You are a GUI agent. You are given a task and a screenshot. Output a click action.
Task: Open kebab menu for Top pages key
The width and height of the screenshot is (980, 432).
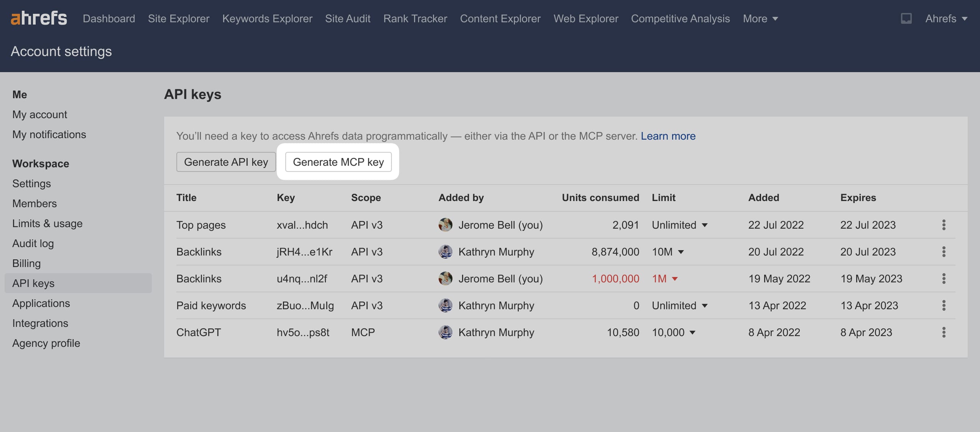coord(944,225)
